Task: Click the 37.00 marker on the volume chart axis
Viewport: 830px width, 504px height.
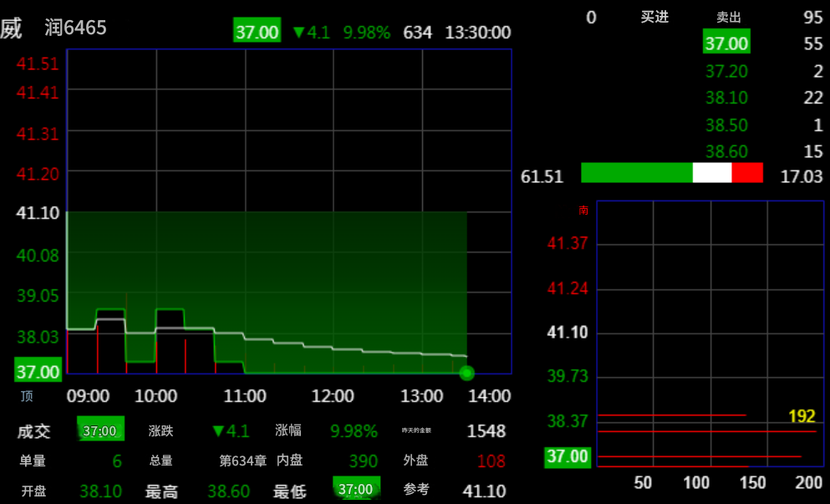Action: coord(568,457)
